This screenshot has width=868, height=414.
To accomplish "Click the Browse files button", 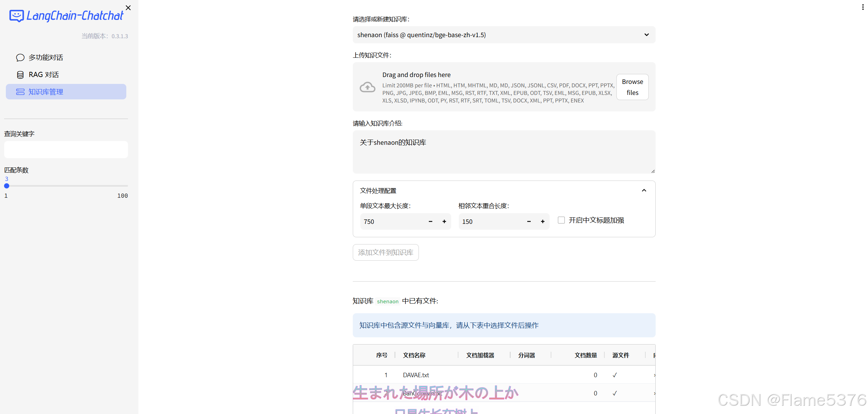I will point(632,87).
